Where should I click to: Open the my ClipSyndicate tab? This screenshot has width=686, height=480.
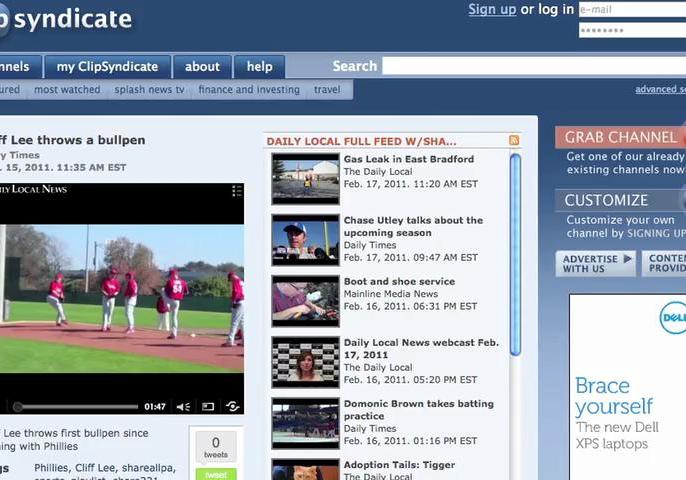(x=107, y=67)
